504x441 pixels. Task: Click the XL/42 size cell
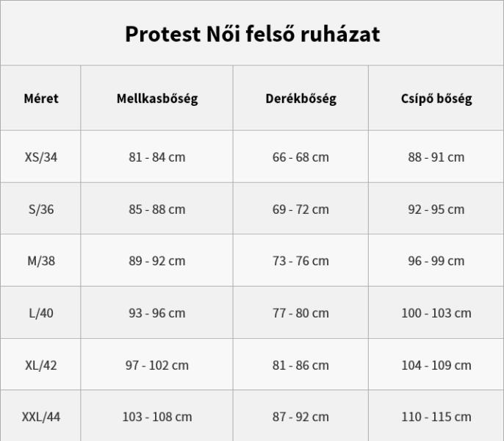(x=41, y=365)
